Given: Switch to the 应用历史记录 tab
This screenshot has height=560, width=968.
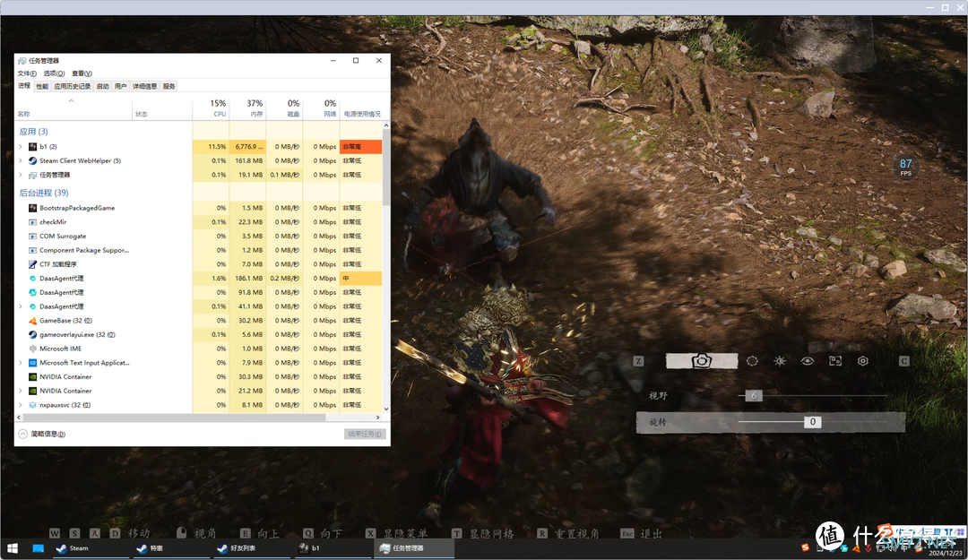Looking at the screenshot, I should coord(73,86).
